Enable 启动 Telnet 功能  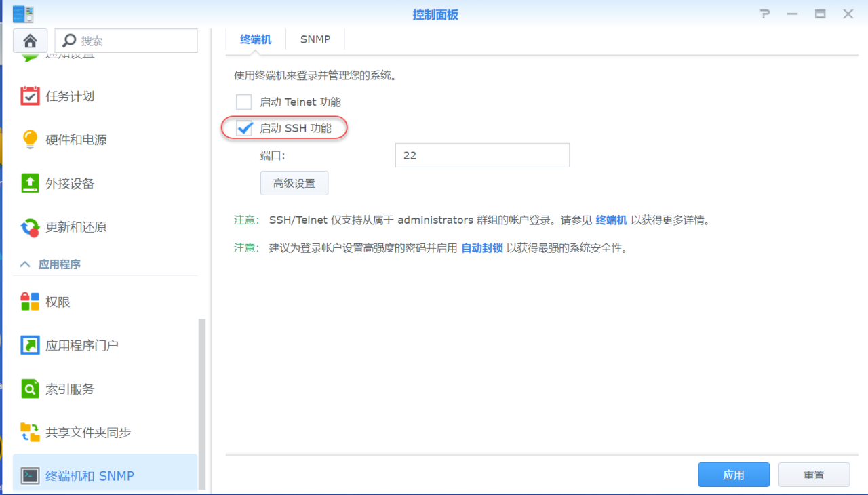243,102
